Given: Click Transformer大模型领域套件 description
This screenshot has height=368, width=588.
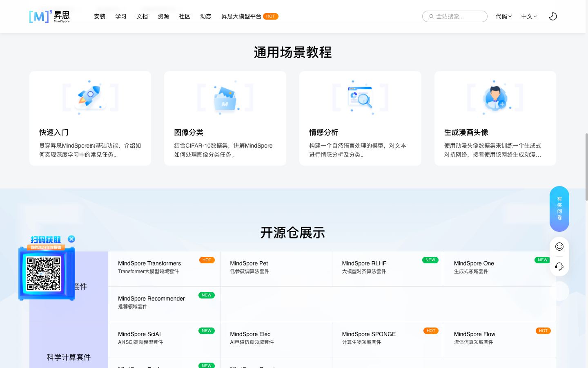Looking at the screenshot, I should click(148, 272).
